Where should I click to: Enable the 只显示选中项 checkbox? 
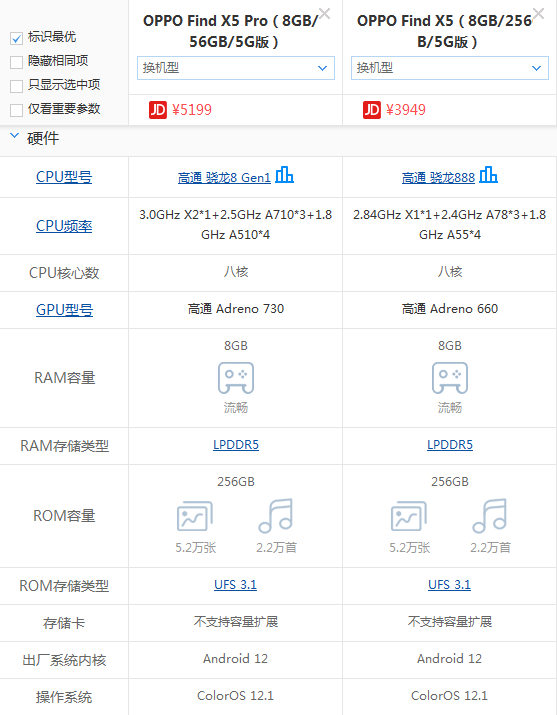(x=16, y=86)
